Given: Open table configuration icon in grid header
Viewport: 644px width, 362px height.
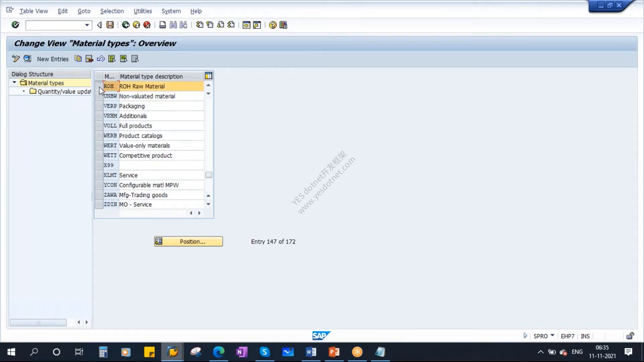Looking at the screenshot, I should click(x=208, y=76).
